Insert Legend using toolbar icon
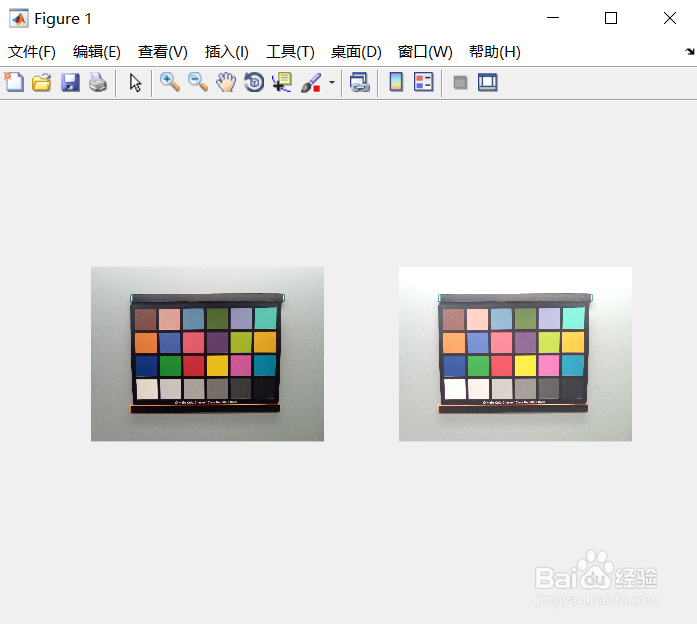 click(x=424, y=83)
